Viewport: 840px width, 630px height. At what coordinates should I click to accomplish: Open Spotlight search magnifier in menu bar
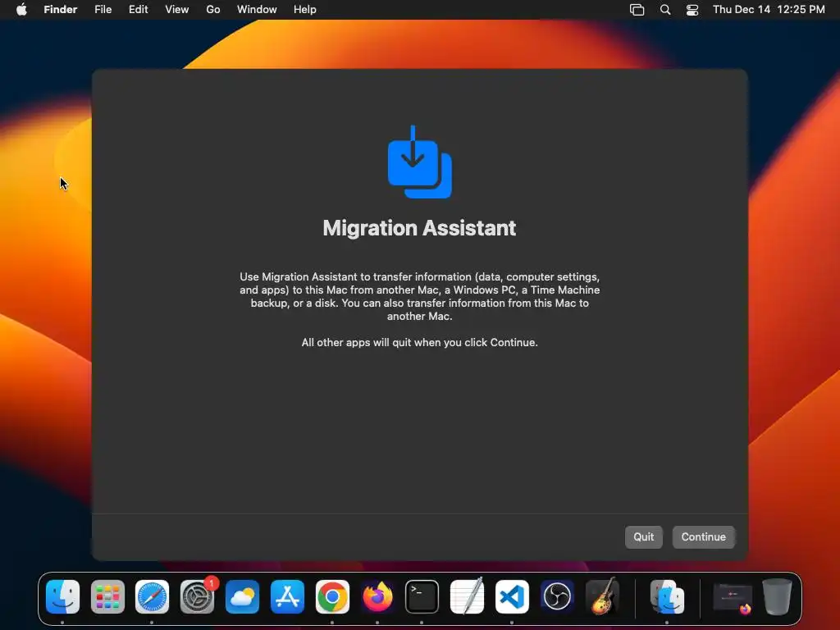(664, 10)
